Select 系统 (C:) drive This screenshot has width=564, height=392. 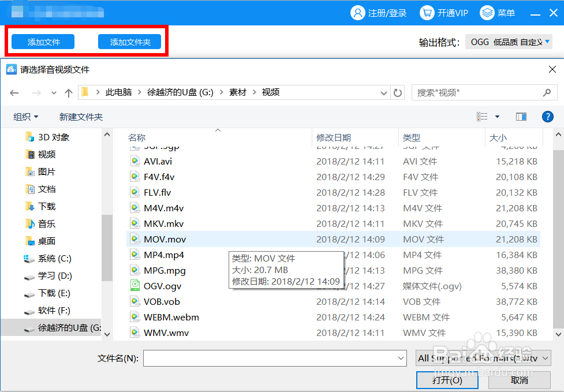[47, 258]
